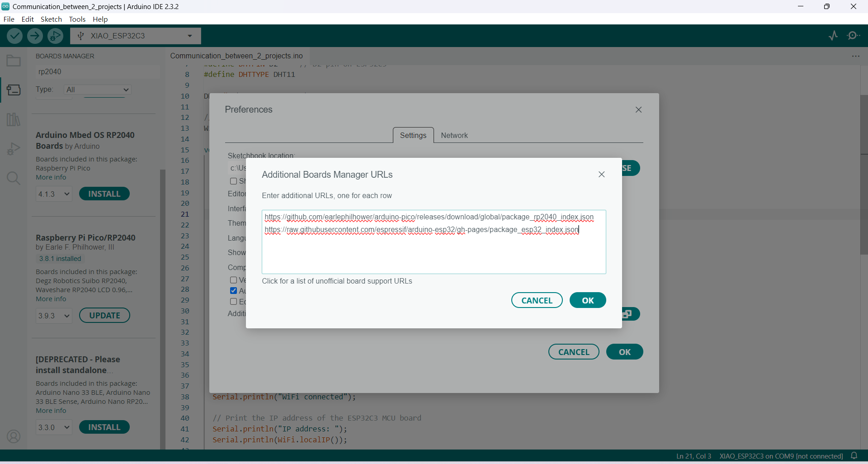This screenshot has height=464, width=868.
Task: Open More info for Raspberry Pi Pico/RP2040
Action: [x=51, y=299]
